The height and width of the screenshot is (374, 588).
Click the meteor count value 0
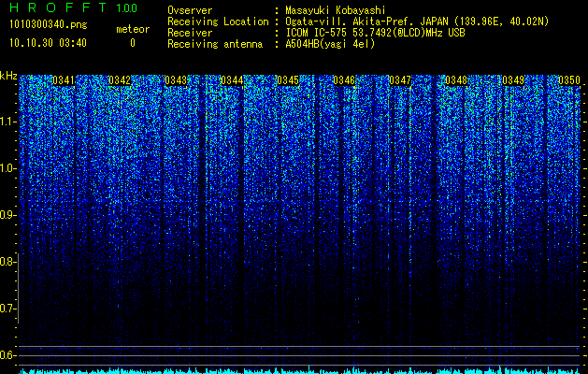tap(133, 43)
